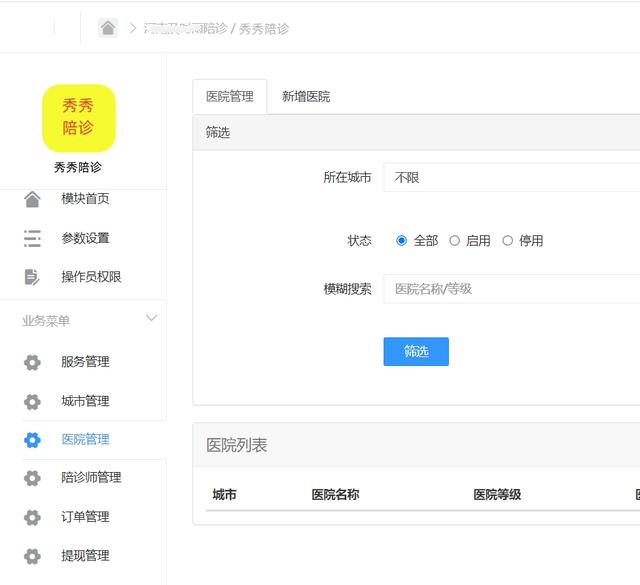Click the 陪诊师管理 gear icon
640x585 pixels.
pos(32,478)
